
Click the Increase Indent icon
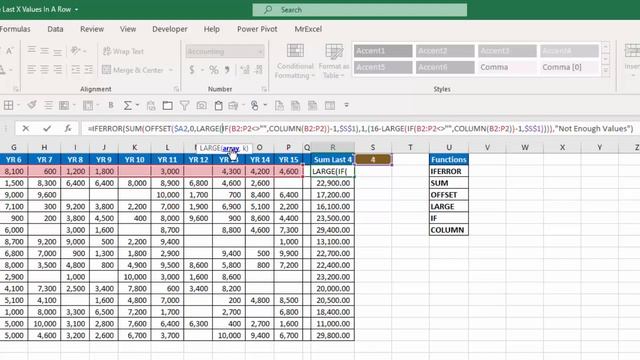coord(89,70)
